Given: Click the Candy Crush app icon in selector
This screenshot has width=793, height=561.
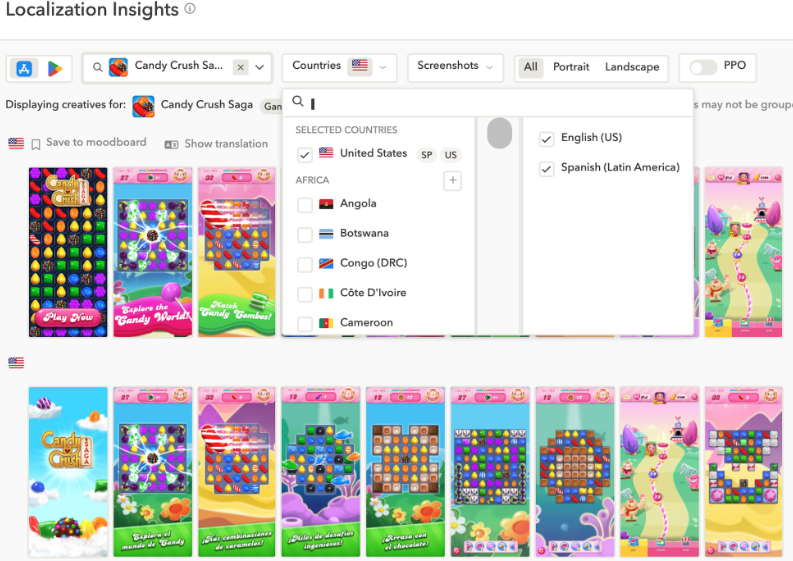Looking at the screenshot, I should point(118,67).
